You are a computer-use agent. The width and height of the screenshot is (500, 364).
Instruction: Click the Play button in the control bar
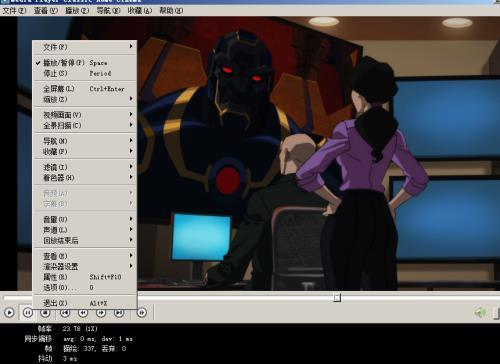coord(9,313)
